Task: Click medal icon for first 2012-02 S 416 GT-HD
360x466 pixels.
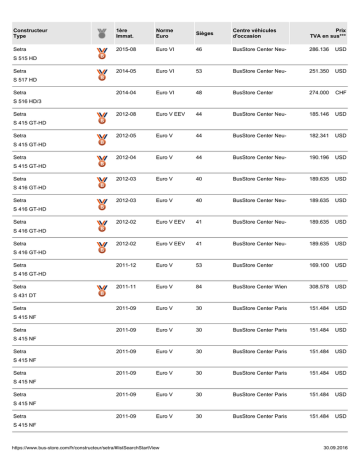Action: pyautogui.click(x=102, y=226)
